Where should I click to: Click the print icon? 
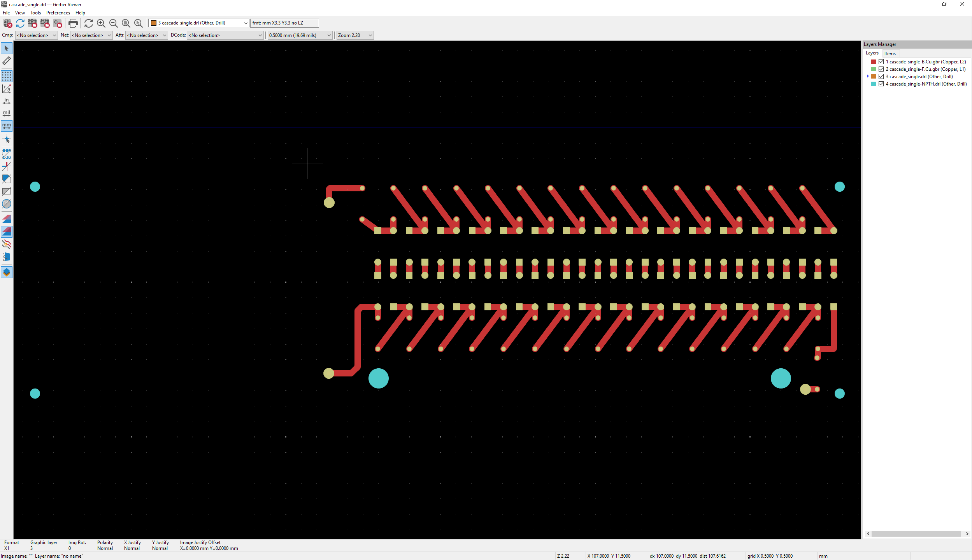(x=73, y=23)
